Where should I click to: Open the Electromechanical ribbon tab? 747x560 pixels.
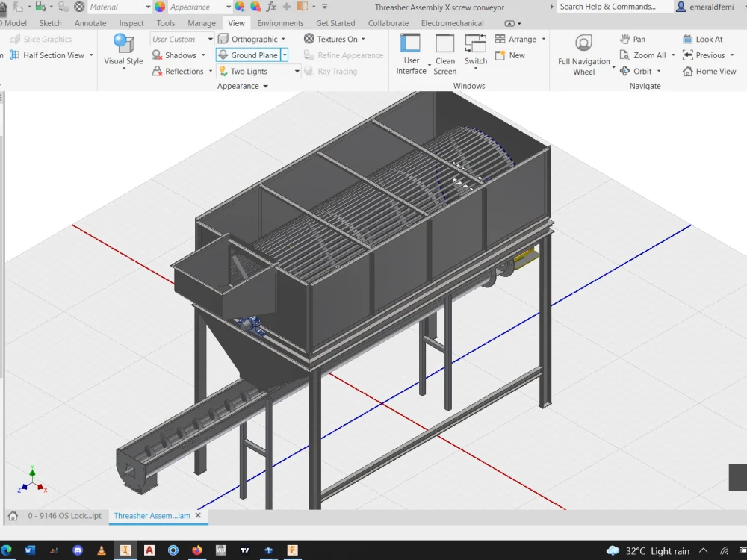pyautogui.click(x=452, y=23)
